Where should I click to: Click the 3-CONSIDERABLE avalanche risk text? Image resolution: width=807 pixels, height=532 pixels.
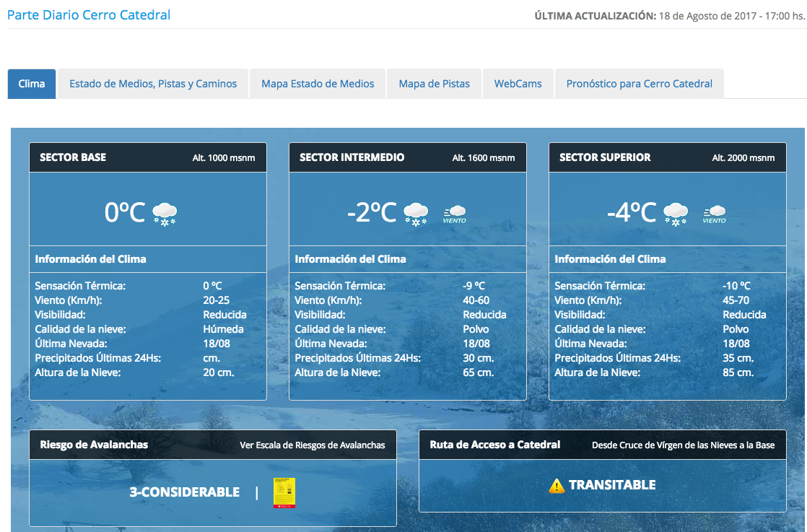184,492
